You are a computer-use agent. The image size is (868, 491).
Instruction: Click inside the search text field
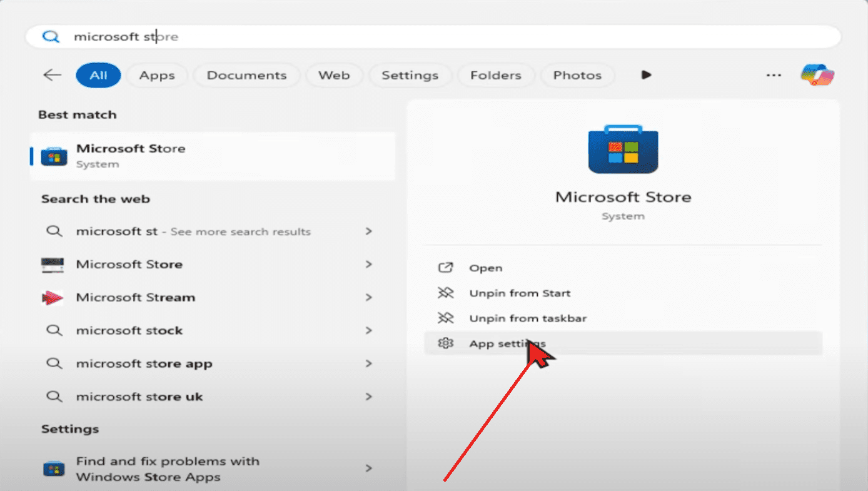[x=433, y=36]
